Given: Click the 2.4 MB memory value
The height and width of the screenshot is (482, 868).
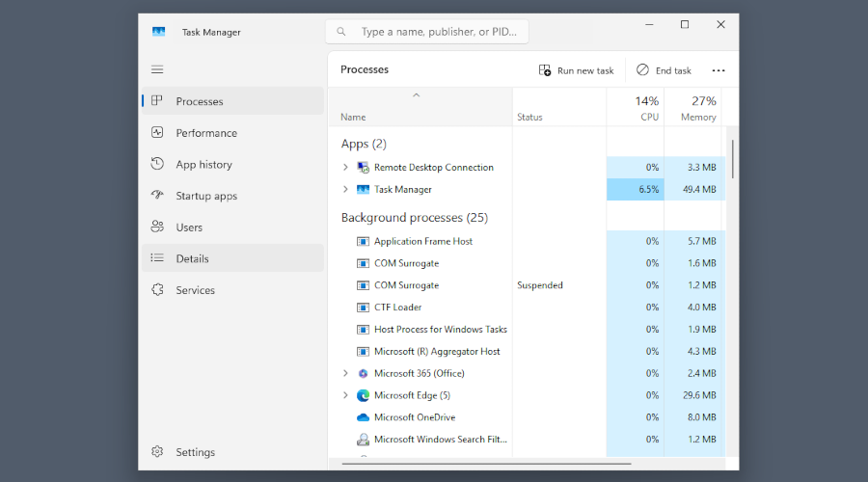Looking at the screenshot, I should (x=702, y=373).
